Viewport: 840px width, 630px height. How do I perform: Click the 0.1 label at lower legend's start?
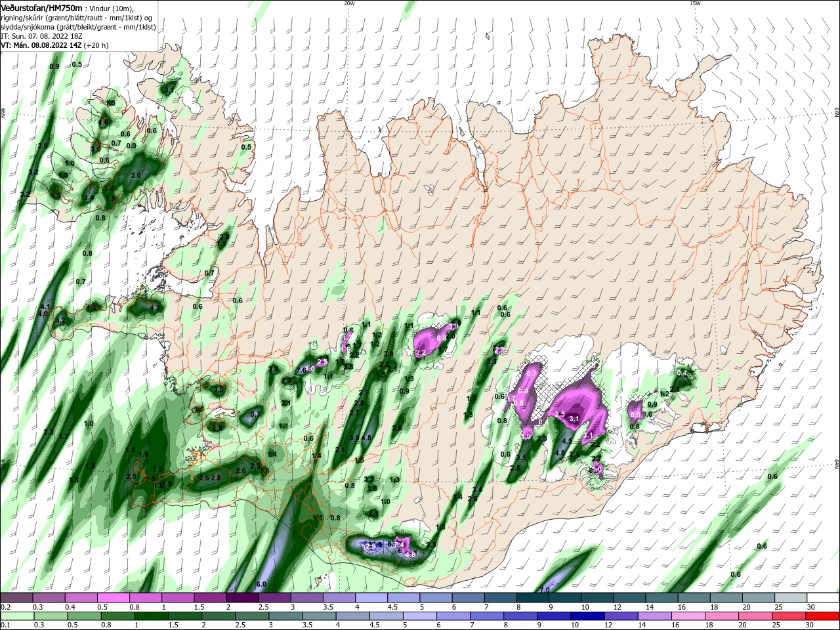point(5,625)
